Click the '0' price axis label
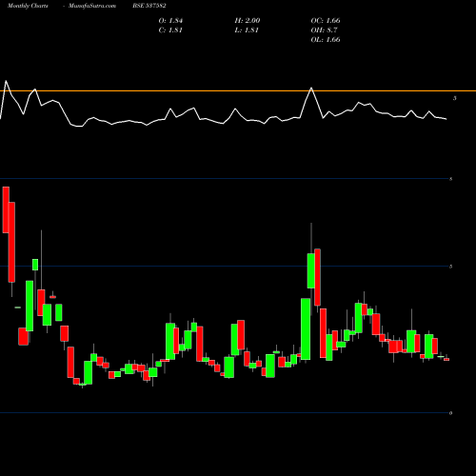Image resolution: width=476 pixels, height=476 pixels. pyautogui.click(x=451, y=413)
